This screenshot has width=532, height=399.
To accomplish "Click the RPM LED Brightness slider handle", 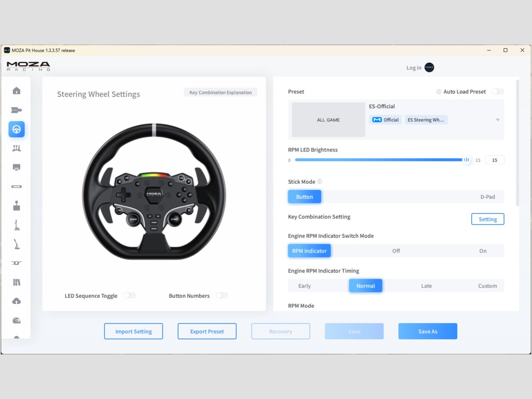I will [467, 160].
